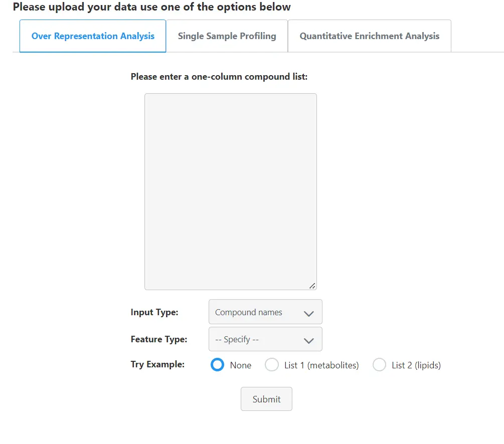Click inside the compound list text area

tap(230, 191)
